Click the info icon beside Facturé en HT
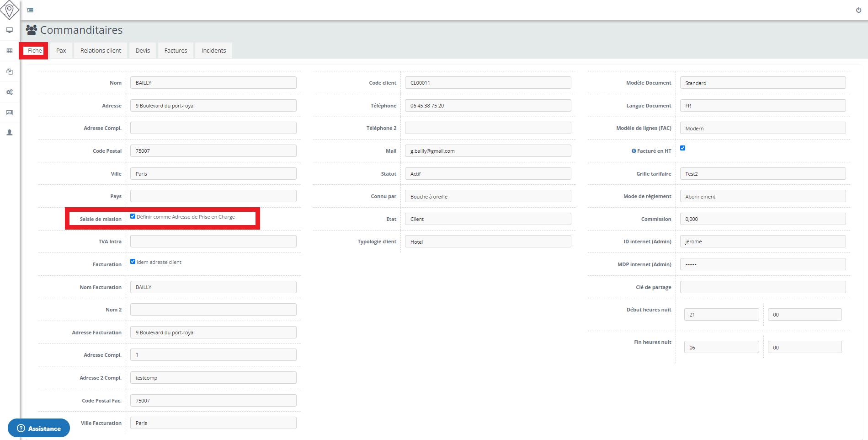 [x=634, y=151]
